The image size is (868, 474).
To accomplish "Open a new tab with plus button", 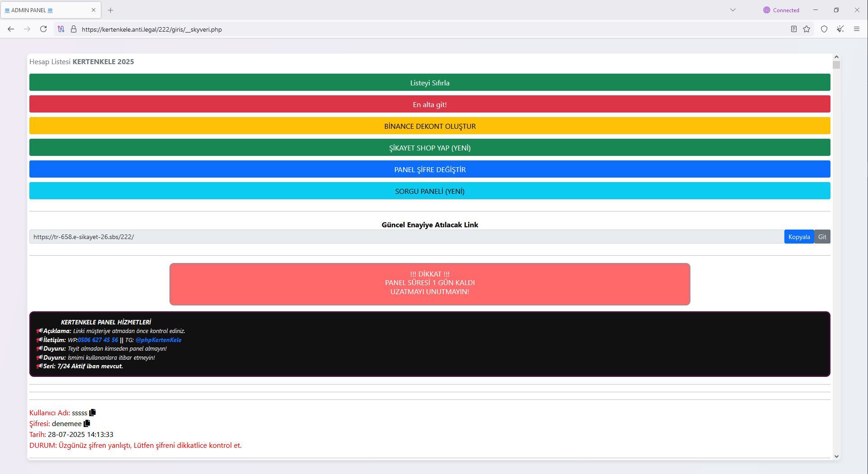I will [110, 10].
